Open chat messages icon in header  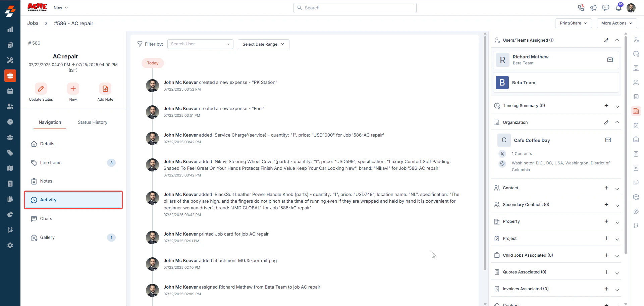tap(606, 8)
